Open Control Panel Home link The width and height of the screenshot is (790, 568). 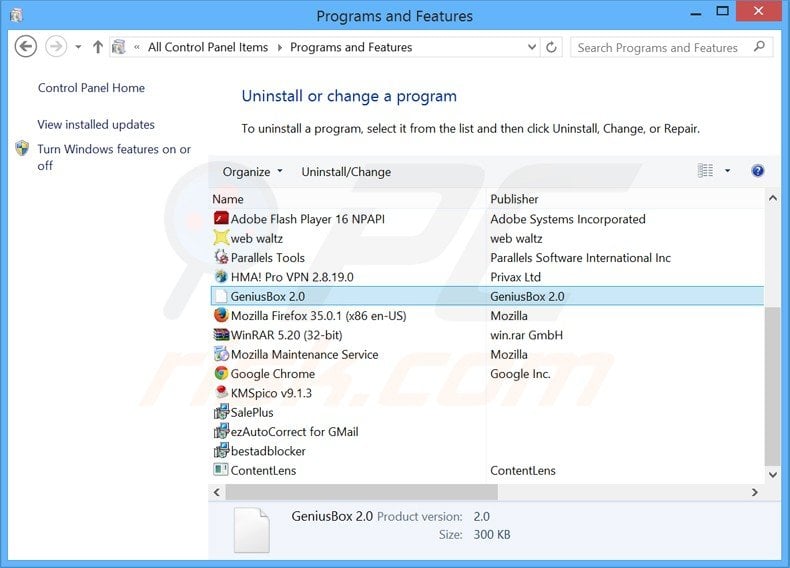91,88
